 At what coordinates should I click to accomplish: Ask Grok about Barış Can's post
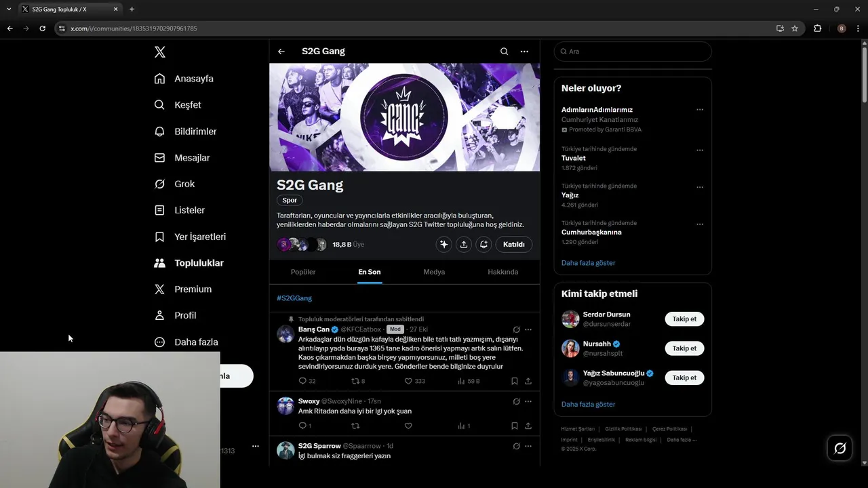coord(516,329)
